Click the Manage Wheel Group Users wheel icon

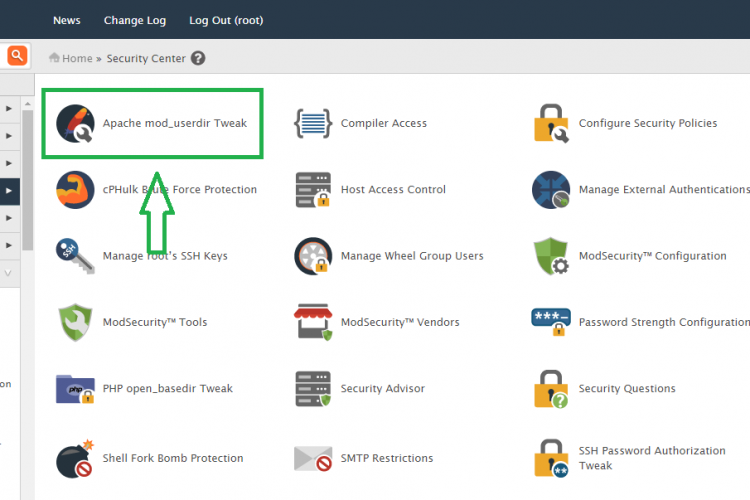pyautogui.click(x=313, y=256)
